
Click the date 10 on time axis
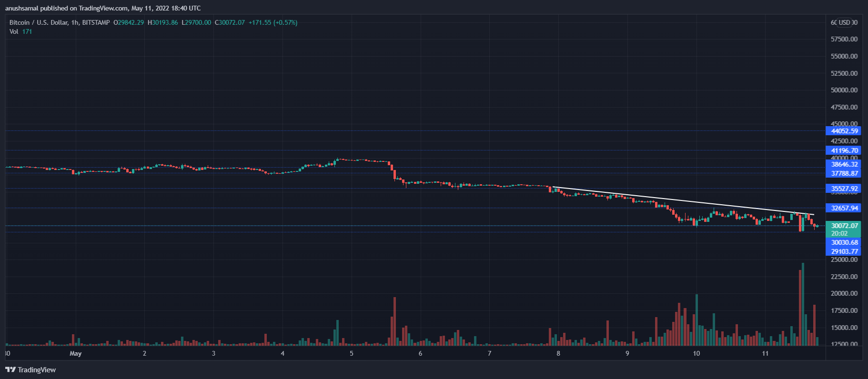(696, 353)
